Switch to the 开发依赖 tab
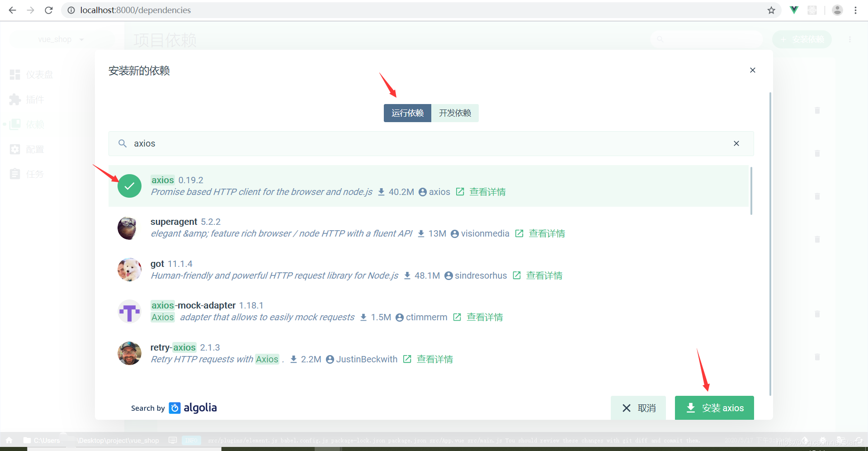868x451 pixels. (x=455, y=113)
